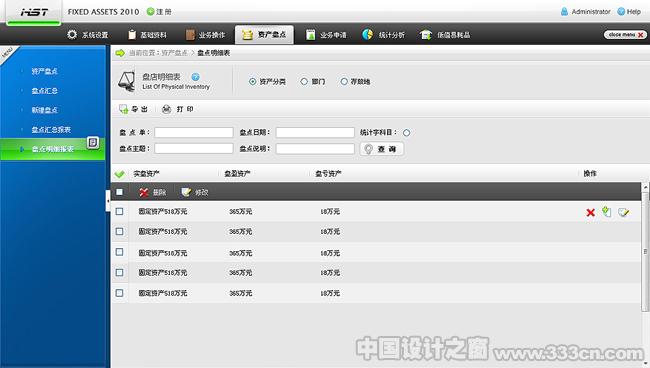Screen dimensions: 650x368
Task: Open the 系统设置 gear menu
Action: pos(87,35)
